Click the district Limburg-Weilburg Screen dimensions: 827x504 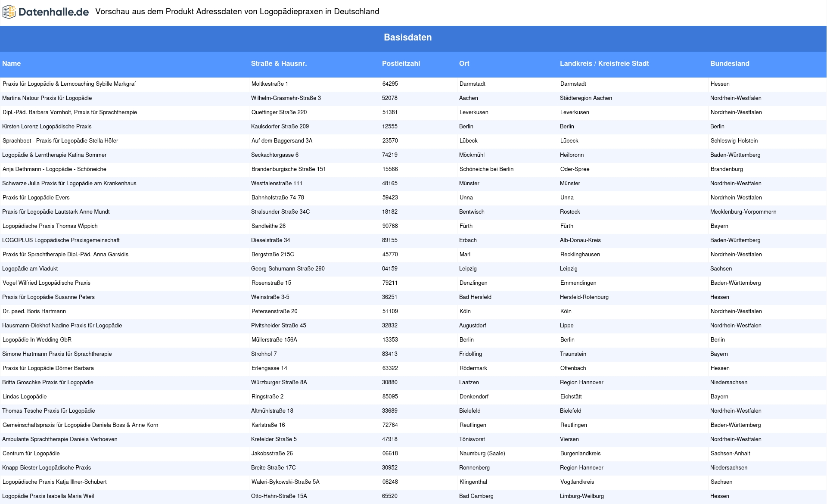pyautogui.click(x=582, y=496)
